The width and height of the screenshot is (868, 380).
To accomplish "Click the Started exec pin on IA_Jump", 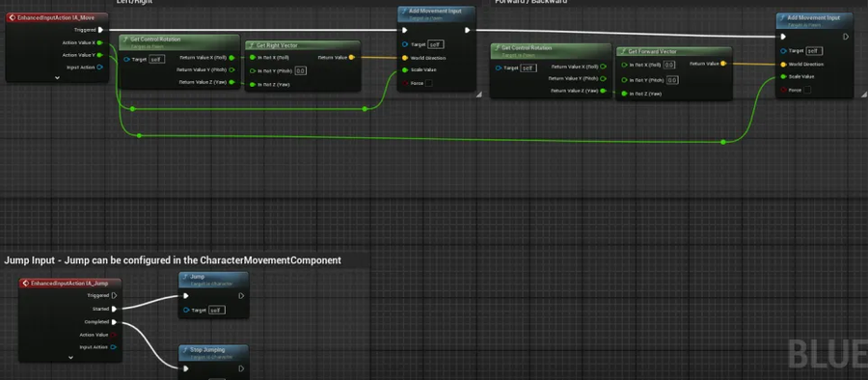I will pyautogui.click(x=114, y=309).
